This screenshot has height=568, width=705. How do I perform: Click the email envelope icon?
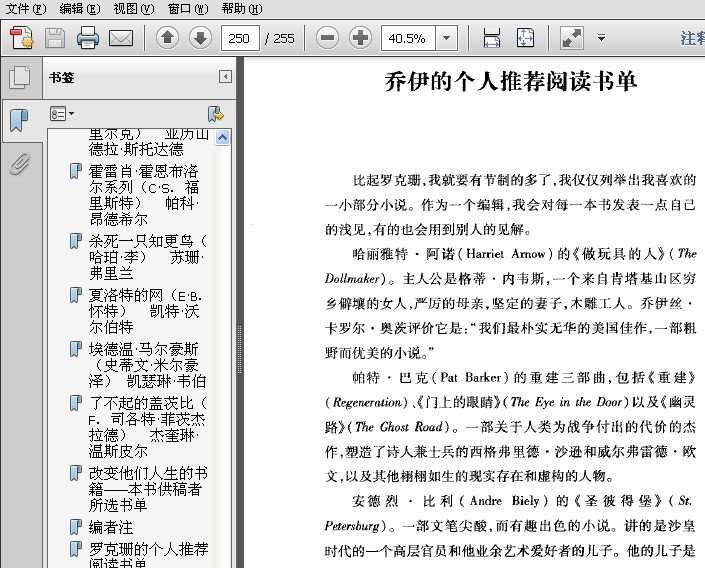click(x=121, y=39)
